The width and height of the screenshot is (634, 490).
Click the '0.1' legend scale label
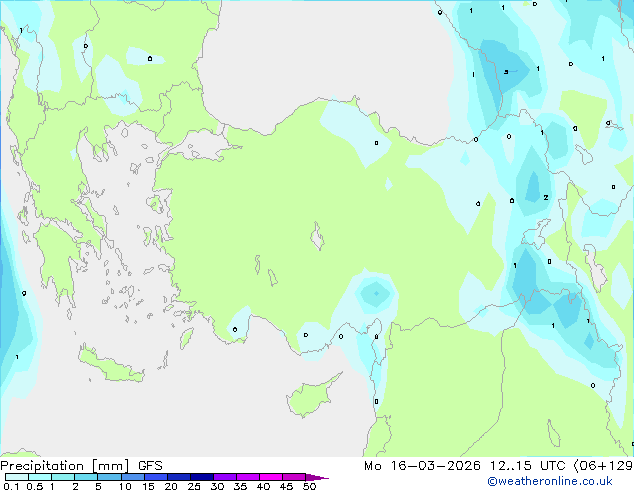[11, 486]
